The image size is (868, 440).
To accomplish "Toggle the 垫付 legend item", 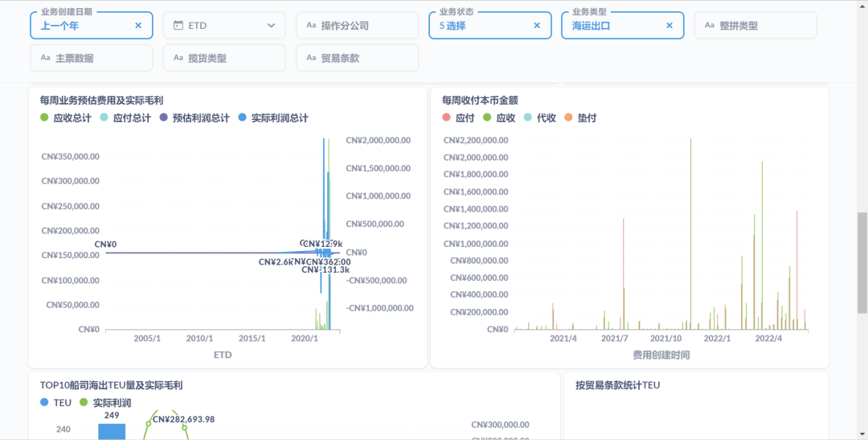I will pyautogui.click(x=580, y=118).
